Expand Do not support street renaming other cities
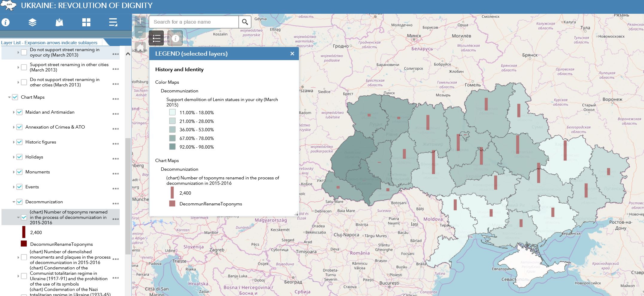The image size is (644, 296). 18,82
